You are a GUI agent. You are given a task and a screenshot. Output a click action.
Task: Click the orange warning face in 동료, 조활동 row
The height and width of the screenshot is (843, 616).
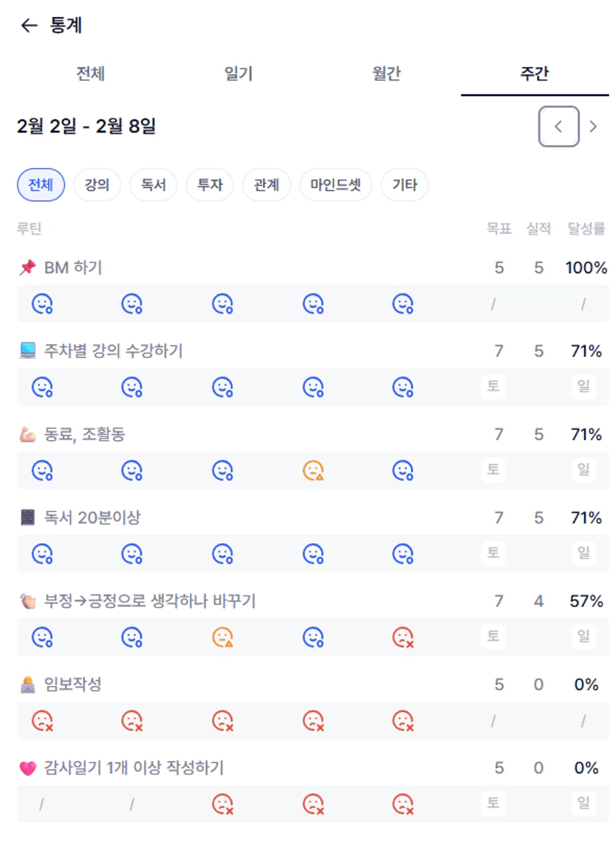[x=313, y=471]
